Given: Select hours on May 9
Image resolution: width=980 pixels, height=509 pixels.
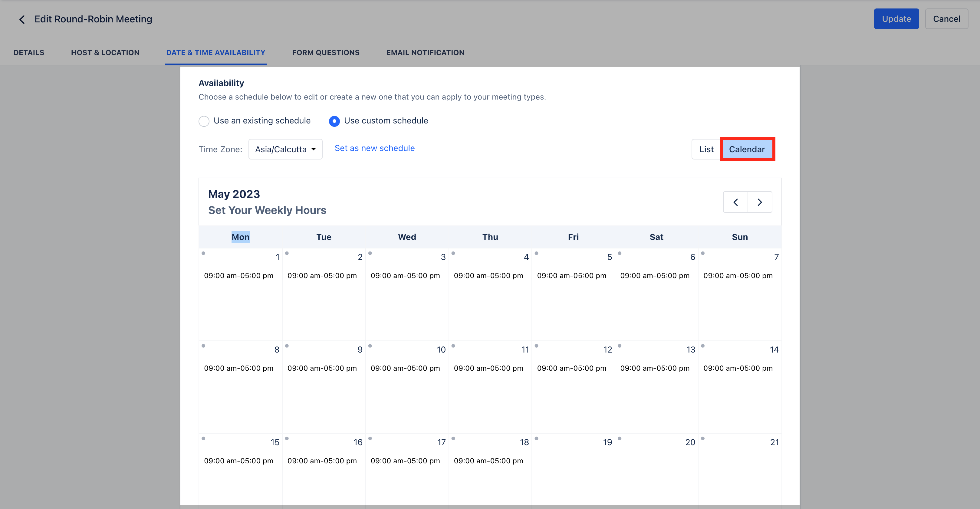Looking at the screenshot, I should coord(322,368).
